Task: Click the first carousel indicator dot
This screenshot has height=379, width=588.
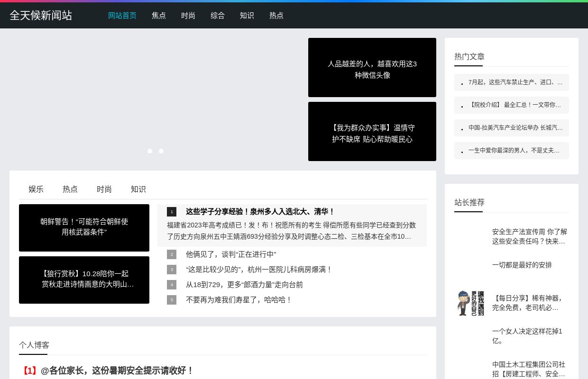Action: 150,151
